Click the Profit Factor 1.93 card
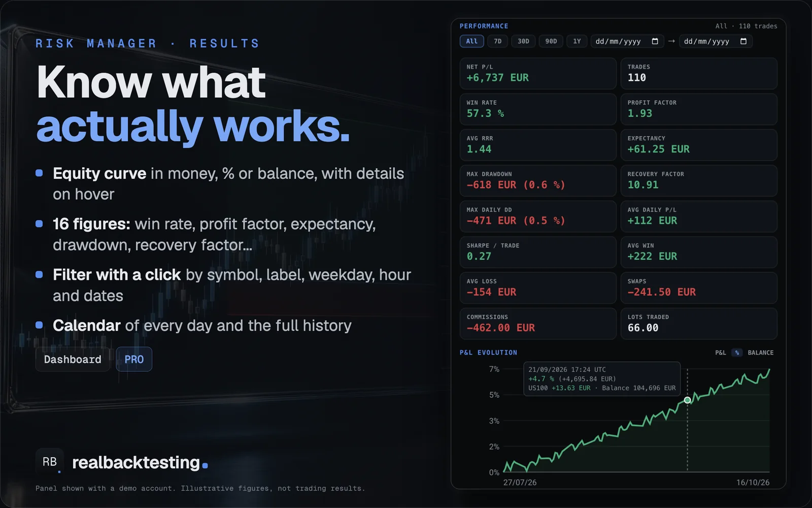812x508 pixels. [x=699, y=109]
